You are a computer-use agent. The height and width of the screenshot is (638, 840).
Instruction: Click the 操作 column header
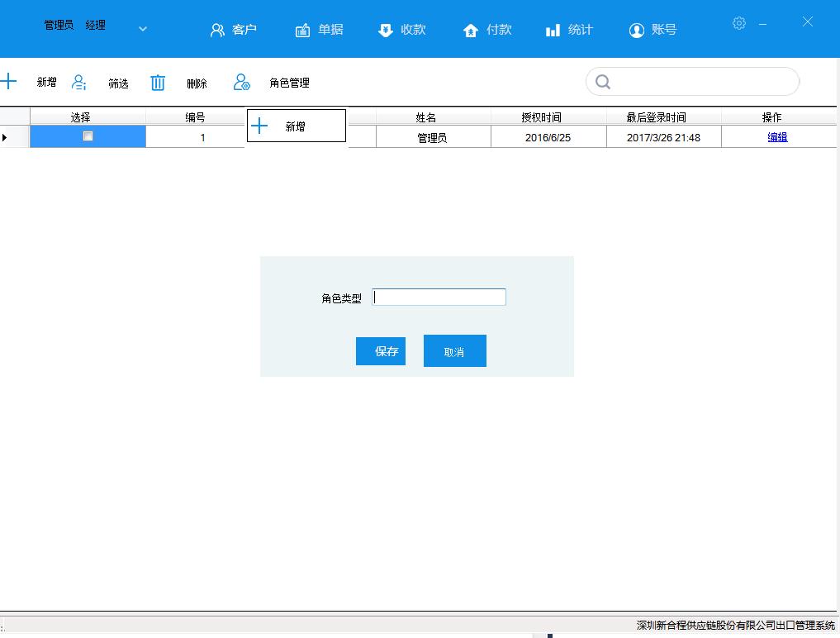tap(779, 117)
